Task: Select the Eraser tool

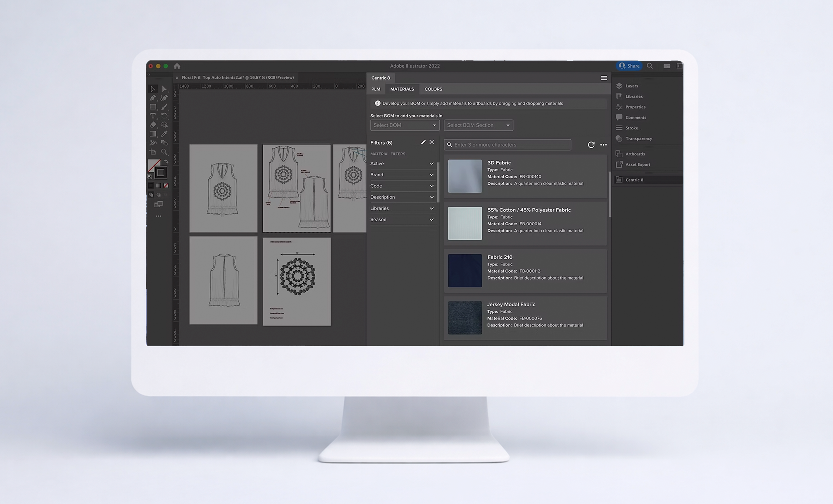Action: (153, 125)
